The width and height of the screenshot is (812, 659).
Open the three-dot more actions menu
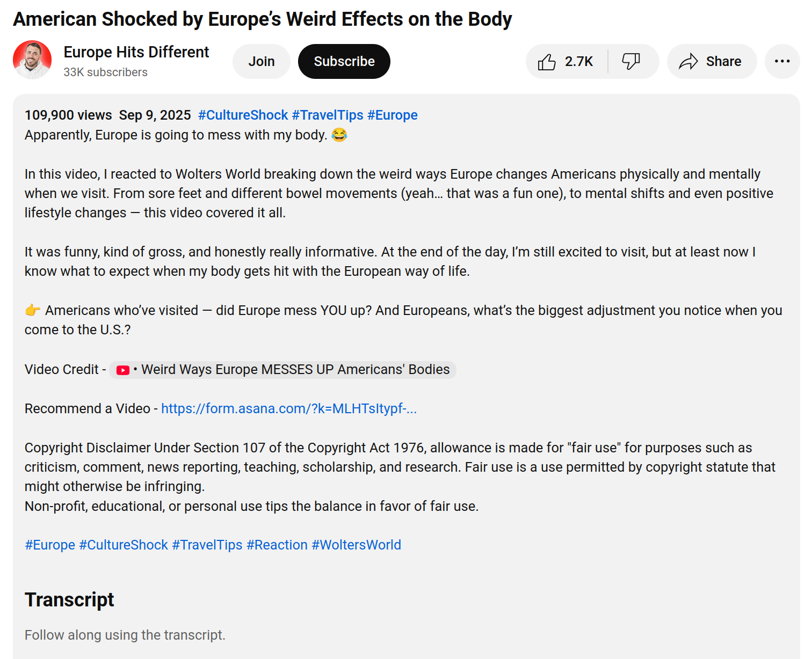click(x=782, y=61)
